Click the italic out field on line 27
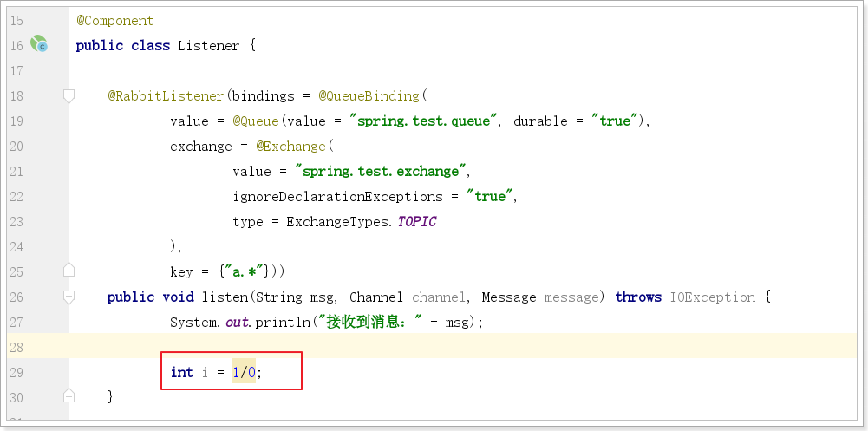This screenshot has width=868, height=431. coord(238,322)
